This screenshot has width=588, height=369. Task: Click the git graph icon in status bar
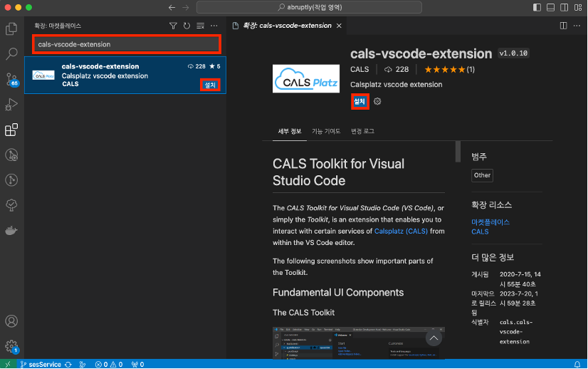(x=83, y=364)
